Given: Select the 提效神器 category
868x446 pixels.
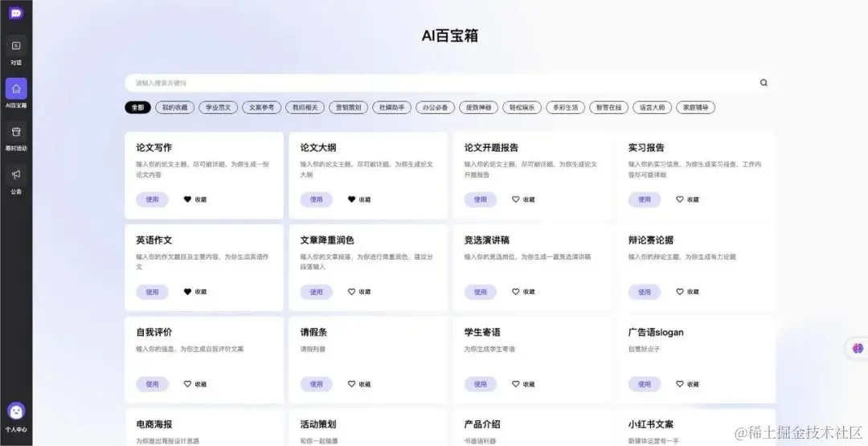Looking at the screenshot, I should [x=479, y=108].
